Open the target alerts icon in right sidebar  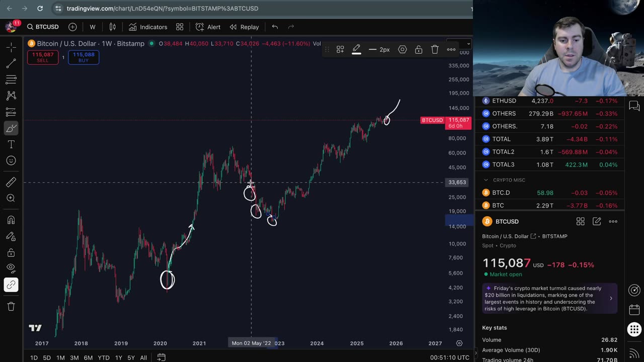pos(634,290)
